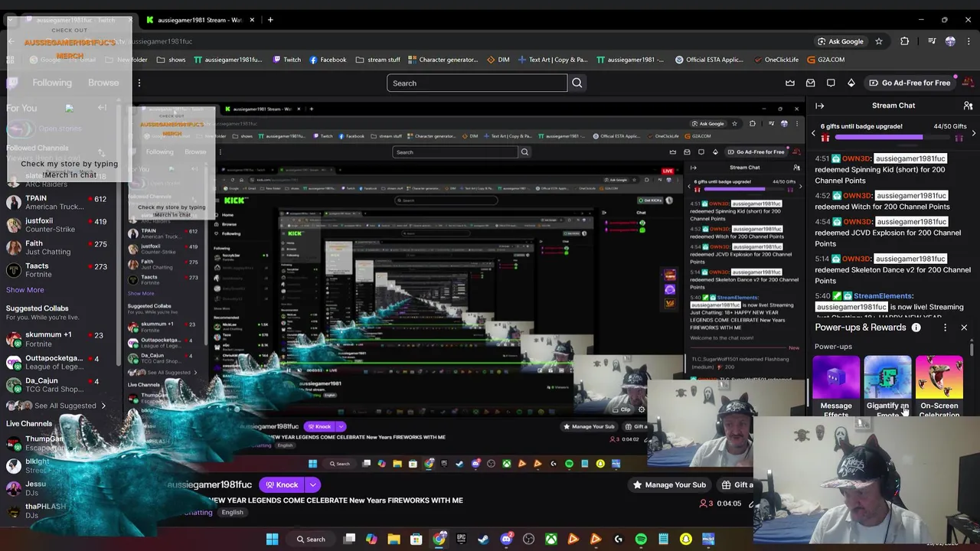980x551 pixels.
Task: Open Windows Start menu
Action: [x=272, y=540]
